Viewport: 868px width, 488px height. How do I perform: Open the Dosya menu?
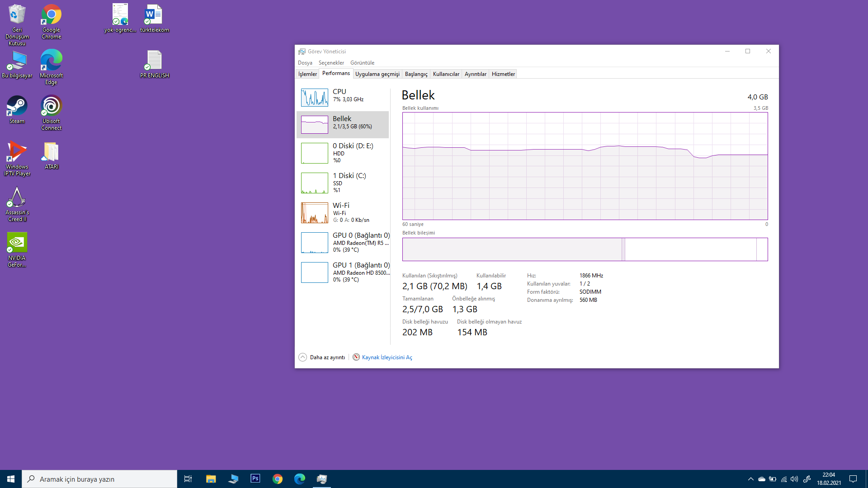pos(305,63)
